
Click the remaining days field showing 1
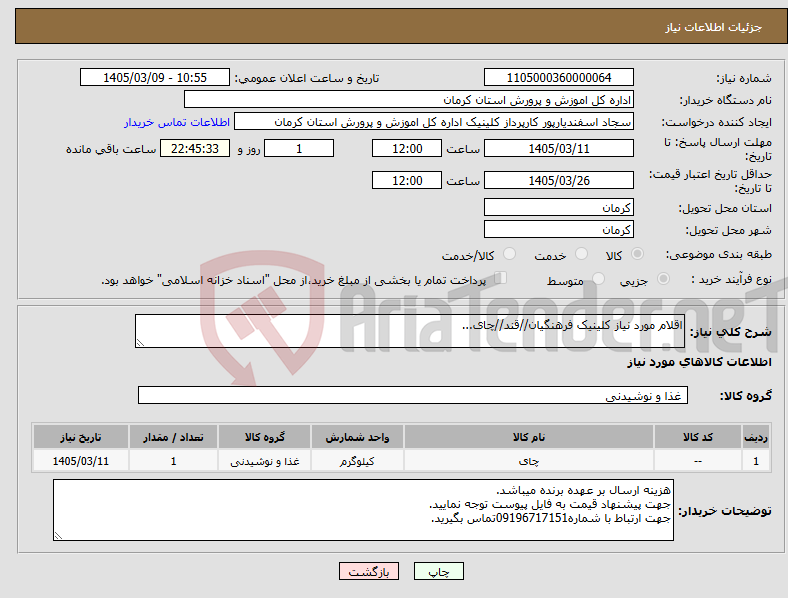[x=299, y=148]
